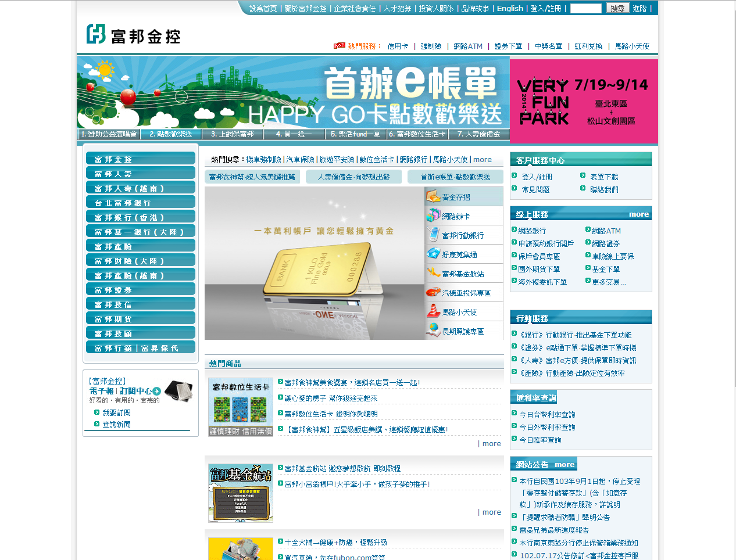
Task: Click more in 線上服務 header
Action: (x=638, y=214)
